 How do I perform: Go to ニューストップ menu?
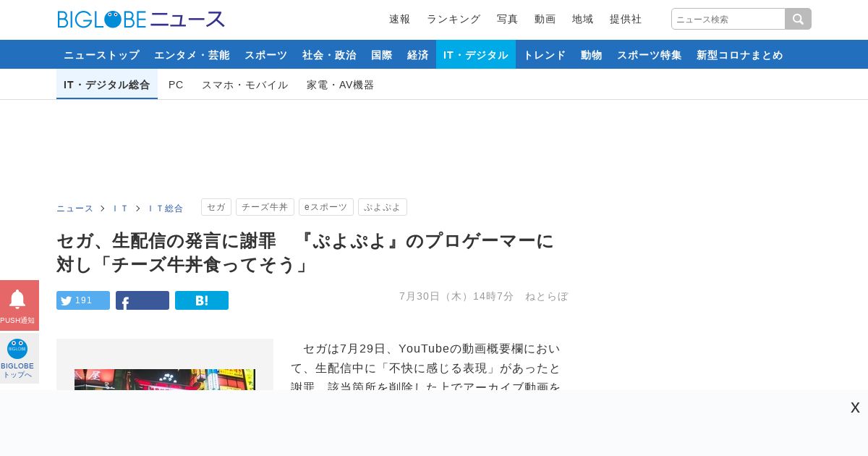pos(101,54)
